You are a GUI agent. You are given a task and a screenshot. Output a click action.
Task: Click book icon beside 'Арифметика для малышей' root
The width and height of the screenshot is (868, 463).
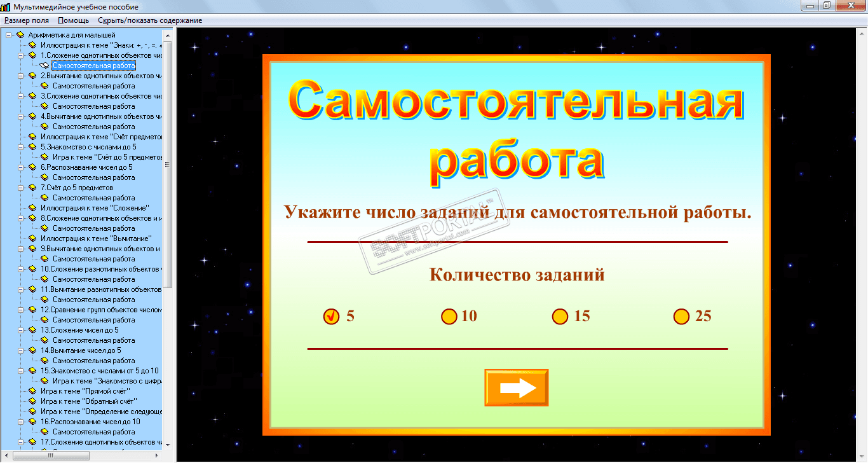click(20, 35)
